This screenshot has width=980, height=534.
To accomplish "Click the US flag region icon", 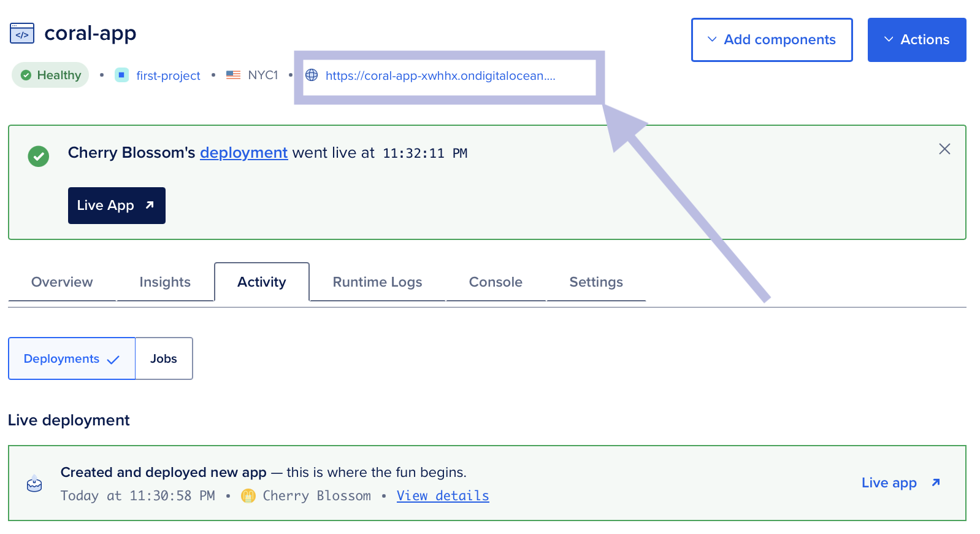I will 233,75.
